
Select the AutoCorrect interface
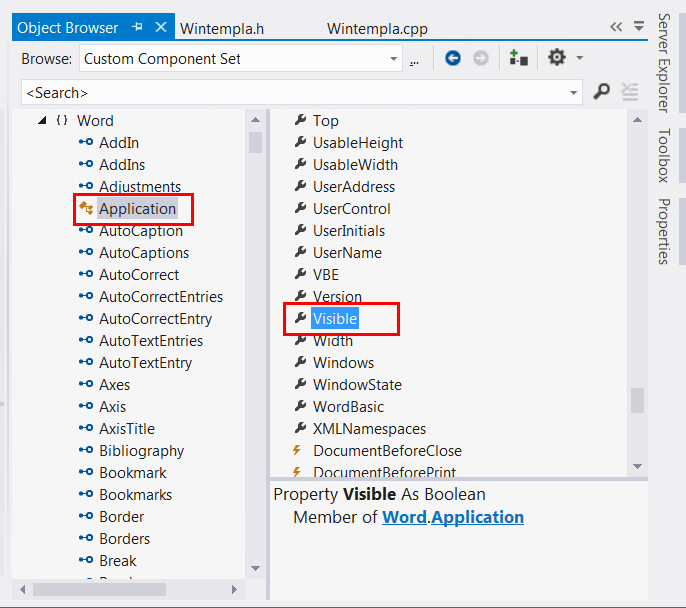[x=139, y=275]
